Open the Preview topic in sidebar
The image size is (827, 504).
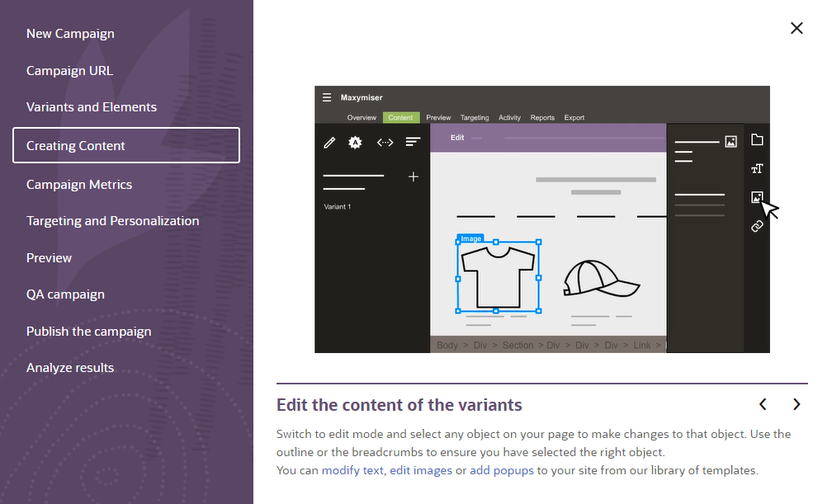point(49,258)
